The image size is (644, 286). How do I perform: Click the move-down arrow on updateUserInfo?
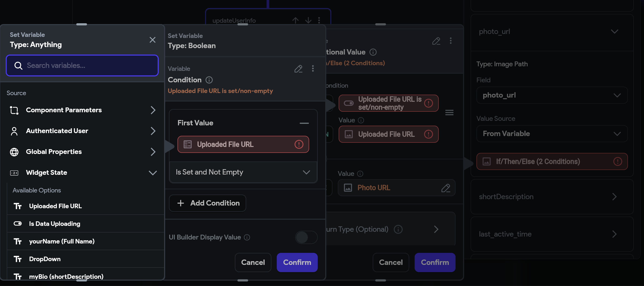click(308, 20)
